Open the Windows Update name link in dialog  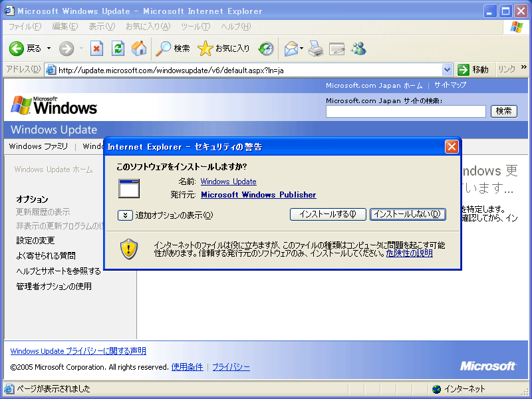tap(228, 182)
